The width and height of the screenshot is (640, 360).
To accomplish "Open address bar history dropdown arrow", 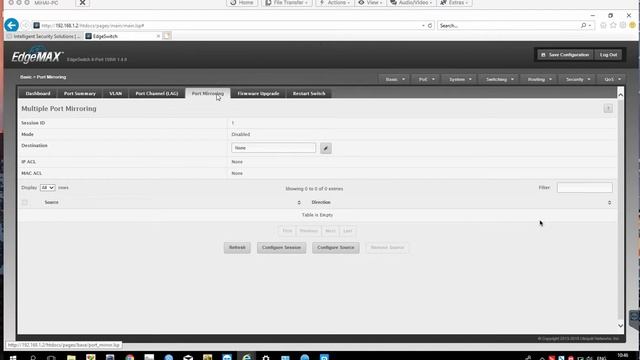I will [x=423, y=25].
